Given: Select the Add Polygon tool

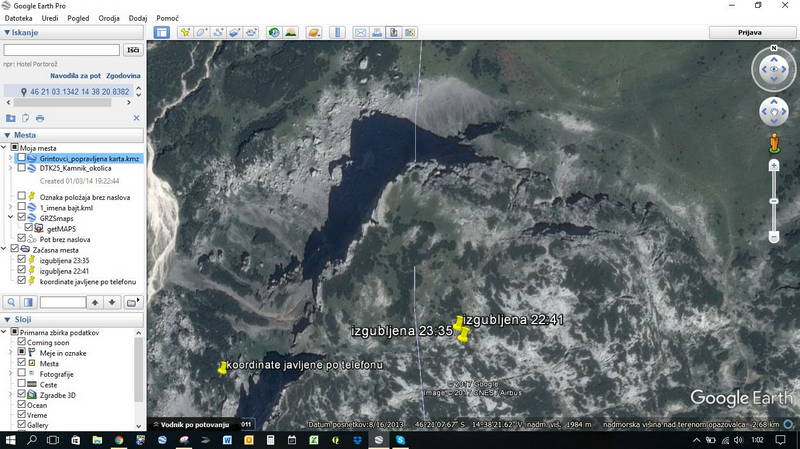Looking at the screenshot, I should coord(201,33).
